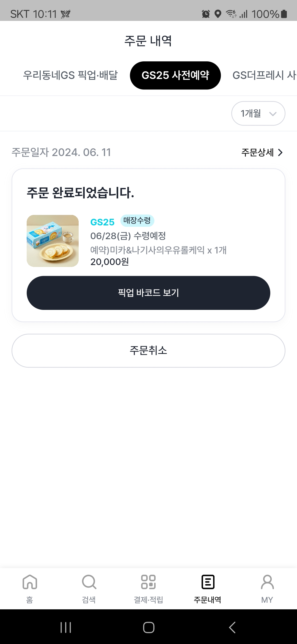Tap the roll cake product thumbnail
This screenshot has height=644, width=297.
pyautogui.click(x=53, y=241)
